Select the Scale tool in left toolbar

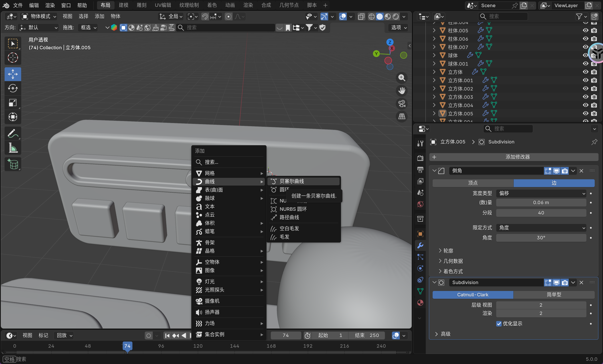[x=13, y=103]
